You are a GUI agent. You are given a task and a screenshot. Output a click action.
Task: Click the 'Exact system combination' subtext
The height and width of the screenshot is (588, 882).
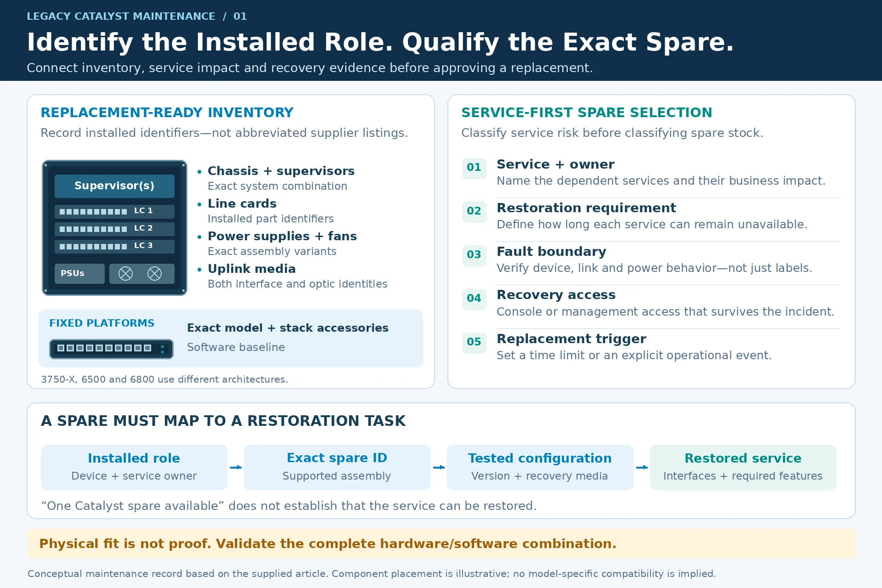(x=277, y=186)
